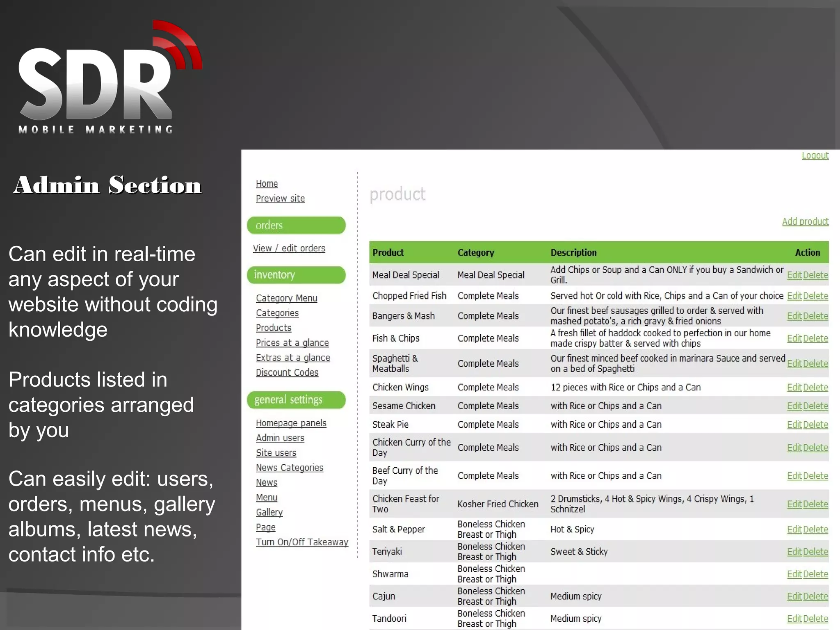
Task: Select 'Kosher Fried Chicken' category cell
Action: pos(498,504)
